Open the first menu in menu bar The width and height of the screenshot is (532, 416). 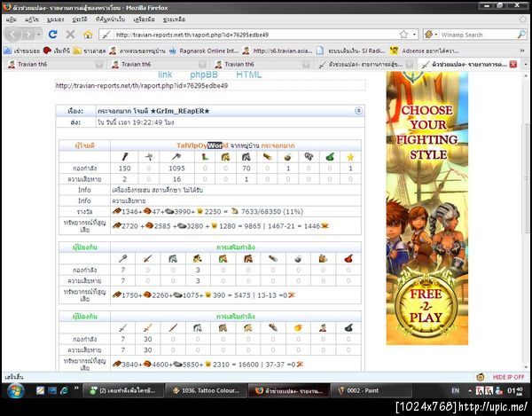(x=12, y=20)
